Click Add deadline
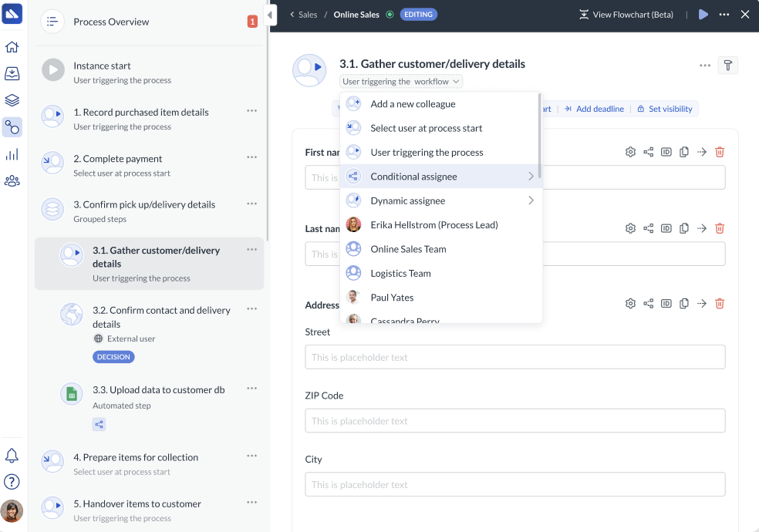Image resolution: width=759 pixels, height=532 pixels. pyautogui.click(x=594, y=109)
